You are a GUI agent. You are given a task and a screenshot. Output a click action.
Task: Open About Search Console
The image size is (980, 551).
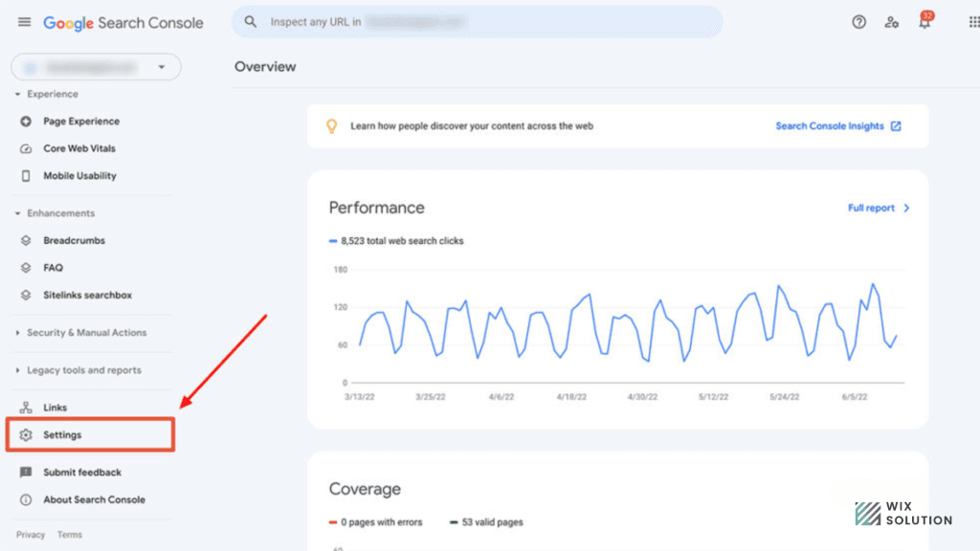click(94, 499)
